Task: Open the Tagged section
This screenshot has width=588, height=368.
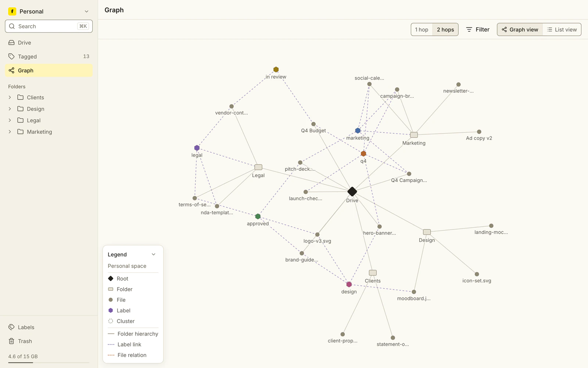Action: coord(49,56)
